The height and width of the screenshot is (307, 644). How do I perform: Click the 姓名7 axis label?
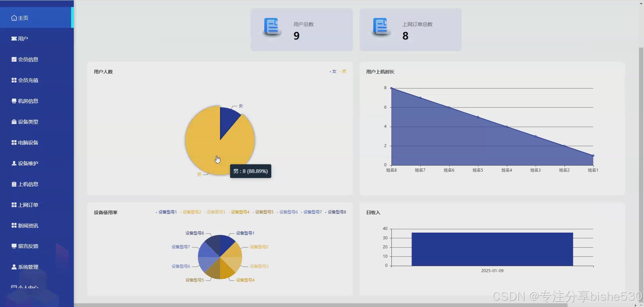420,170
